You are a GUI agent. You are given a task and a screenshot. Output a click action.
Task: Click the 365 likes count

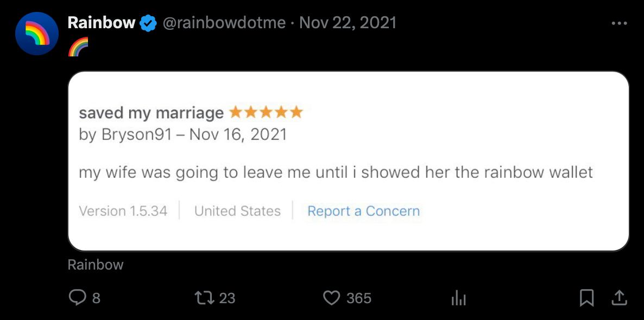[359, 298]
